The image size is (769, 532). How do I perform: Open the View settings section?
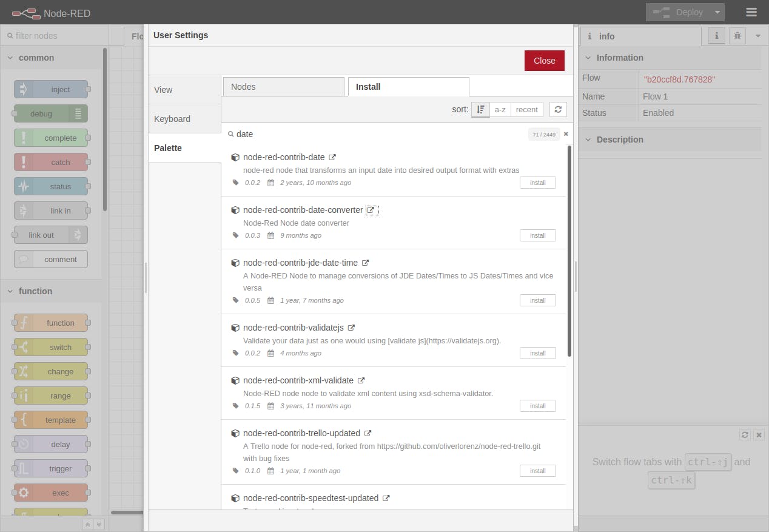[x=184, y=90]
